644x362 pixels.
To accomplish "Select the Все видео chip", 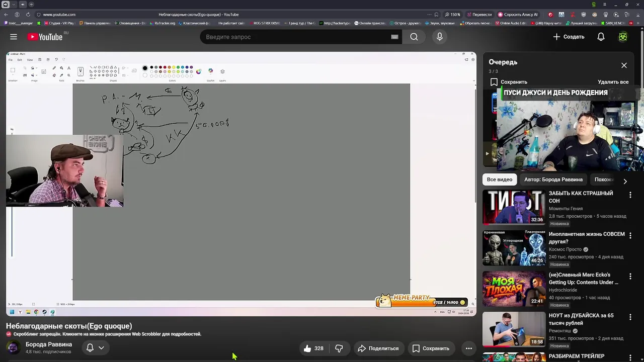I will coord(499,179).
